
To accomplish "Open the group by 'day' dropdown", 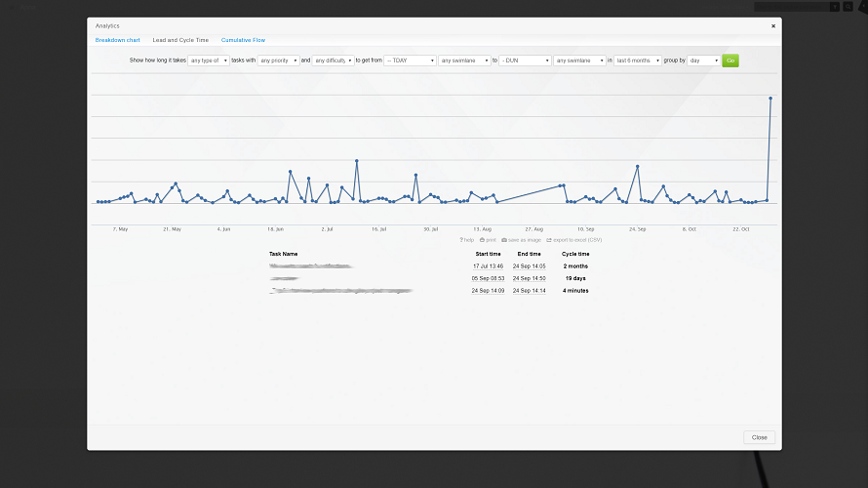I will (703, 61).
